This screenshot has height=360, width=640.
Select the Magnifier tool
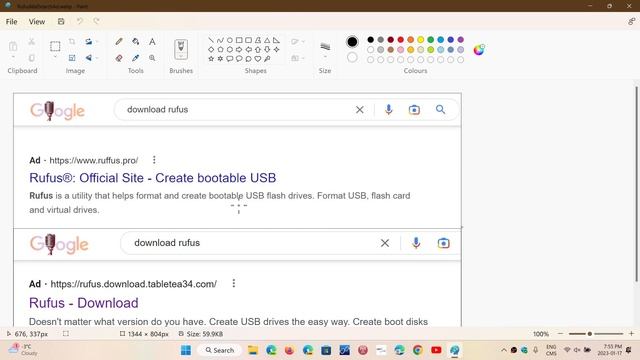pos(152,58)
